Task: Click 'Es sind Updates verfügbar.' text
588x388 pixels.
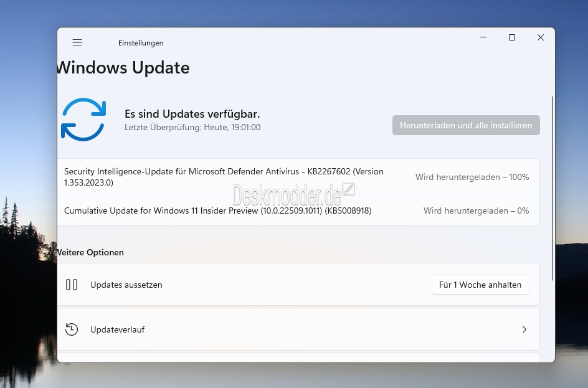Action: pos(192,114)
